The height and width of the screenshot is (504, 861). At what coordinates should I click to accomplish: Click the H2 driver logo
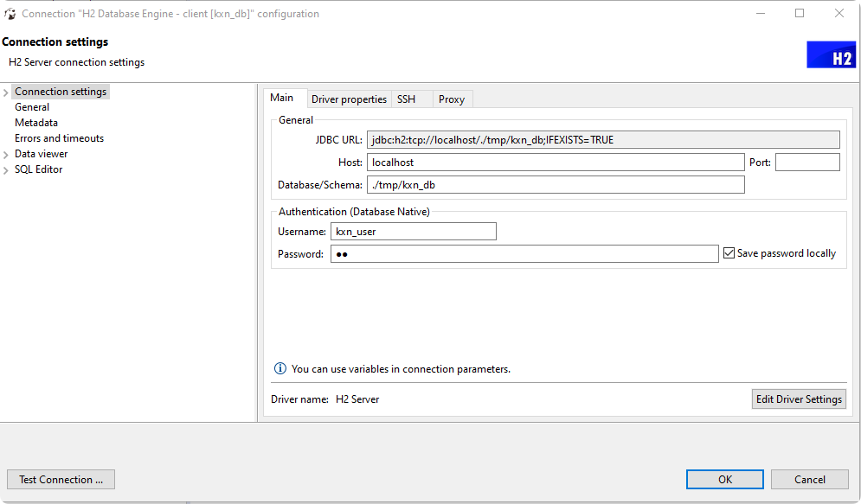(831, 54)
